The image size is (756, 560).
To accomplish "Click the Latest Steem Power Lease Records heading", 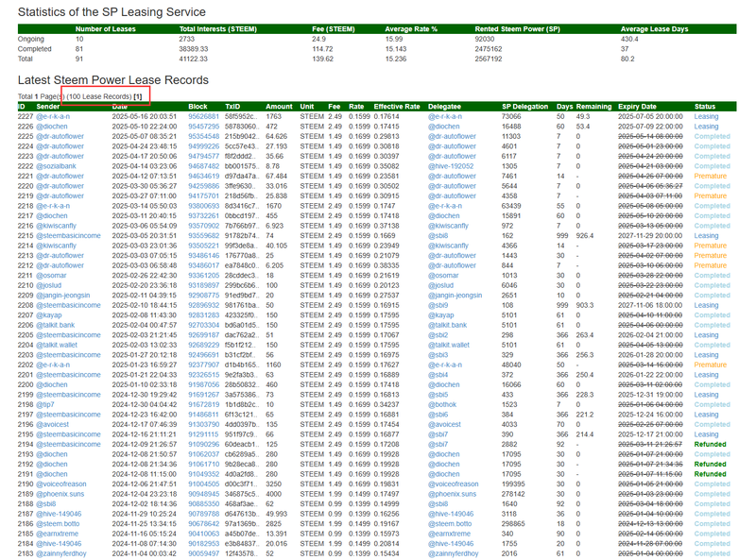I will pyautogui.click(x=112, y=80).
